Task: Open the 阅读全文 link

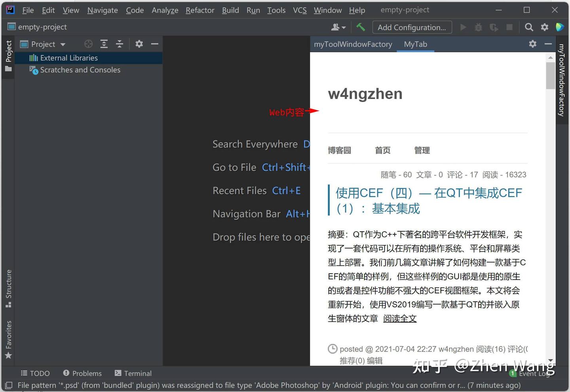Action: (400, 318)
